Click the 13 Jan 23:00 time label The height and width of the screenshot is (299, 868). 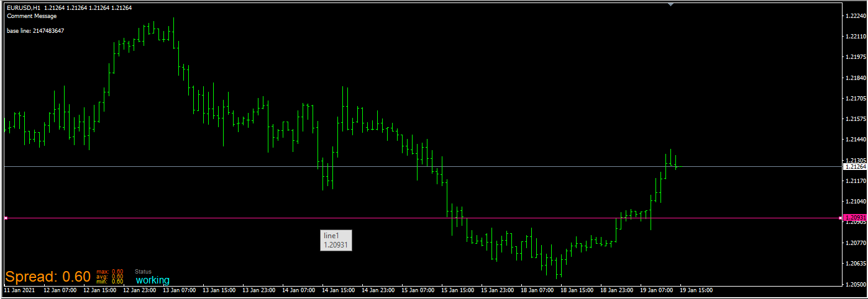(259, 290)
